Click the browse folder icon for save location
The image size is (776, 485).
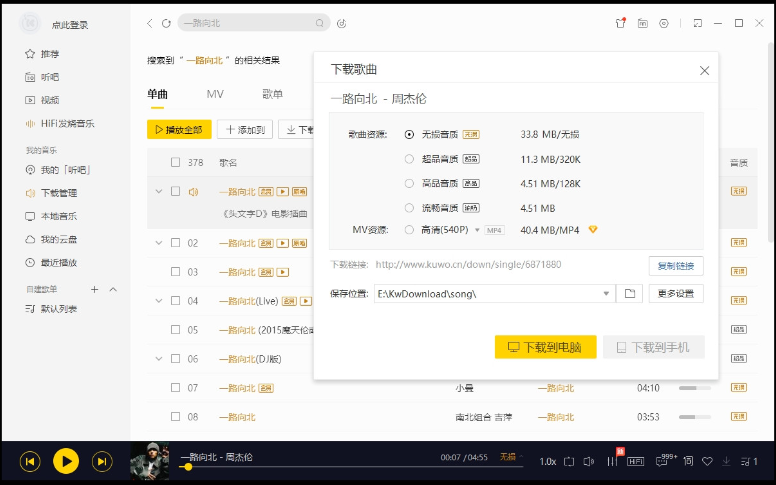(630, 293)
